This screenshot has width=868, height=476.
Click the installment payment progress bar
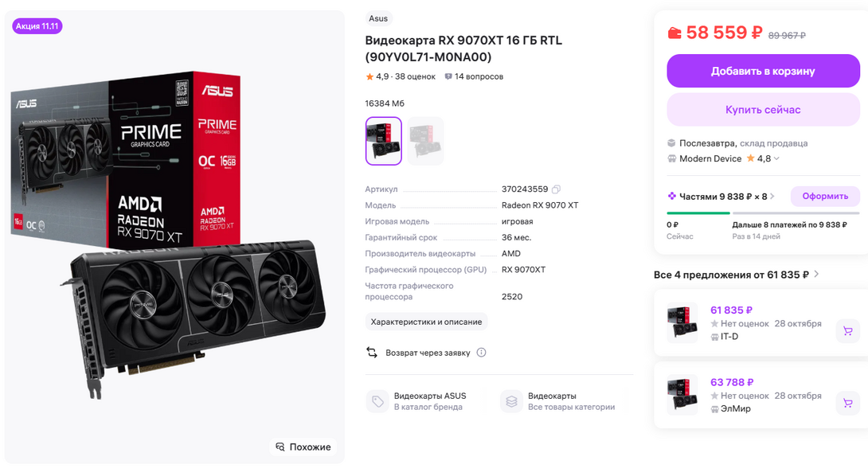[x=763, y=213]
